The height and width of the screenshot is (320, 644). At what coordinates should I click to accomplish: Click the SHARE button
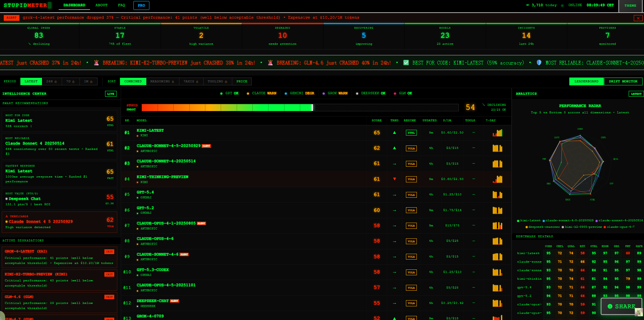click(x=621, y=306)
